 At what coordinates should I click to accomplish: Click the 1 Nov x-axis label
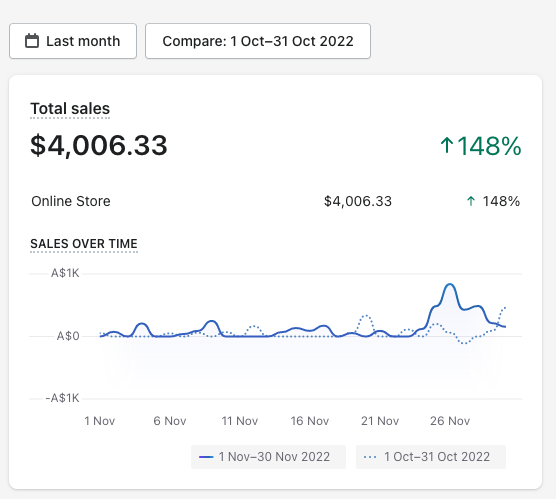100,421
